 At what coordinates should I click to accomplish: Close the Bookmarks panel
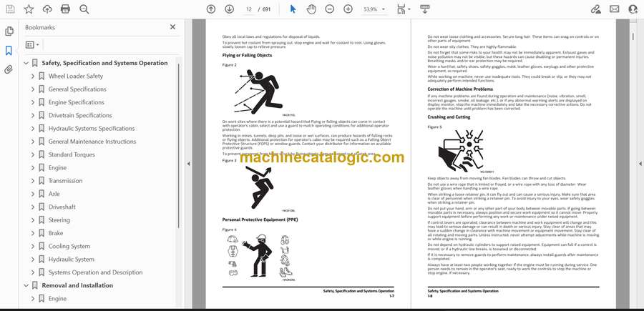173,27
